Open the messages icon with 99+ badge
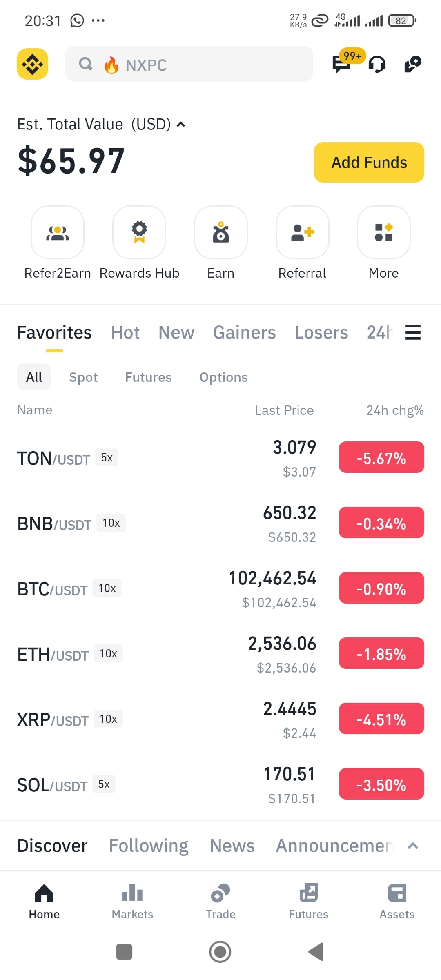This screenshot has width=441, height=980. (x=341, y=64)
